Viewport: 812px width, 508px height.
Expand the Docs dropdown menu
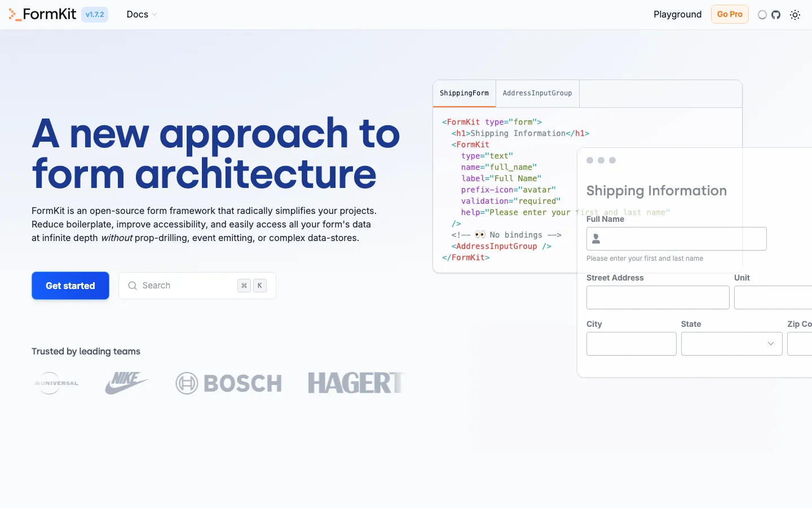click(x=142, y=14)
